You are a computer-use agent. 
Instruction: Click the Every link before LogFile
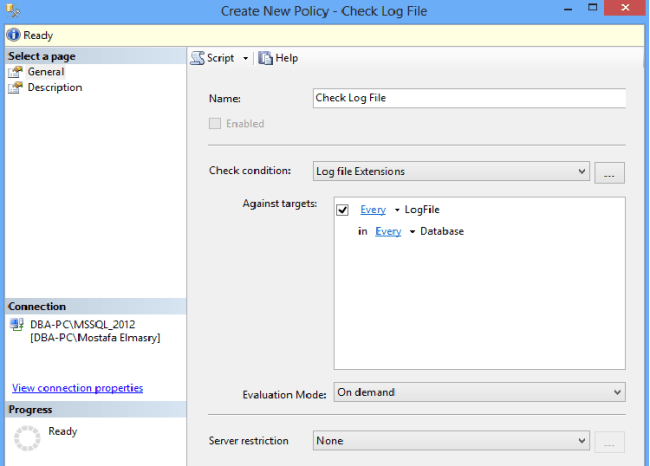[373, 210]
